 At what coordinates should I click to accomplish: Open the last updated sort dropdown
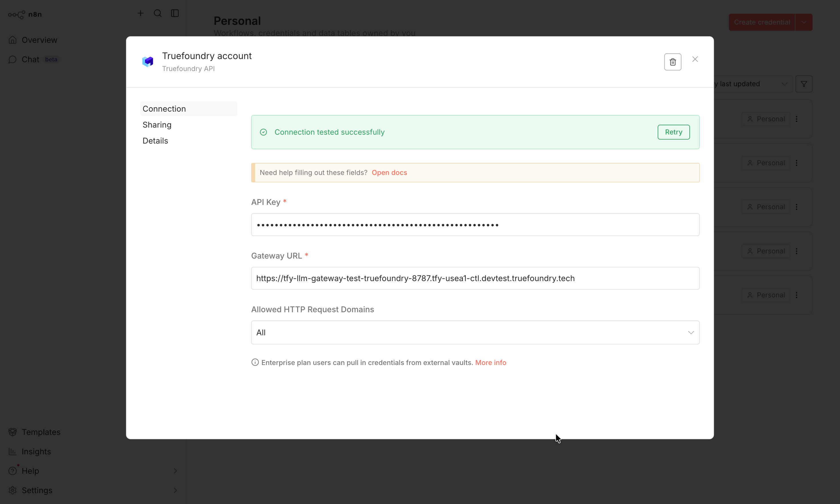748,84
